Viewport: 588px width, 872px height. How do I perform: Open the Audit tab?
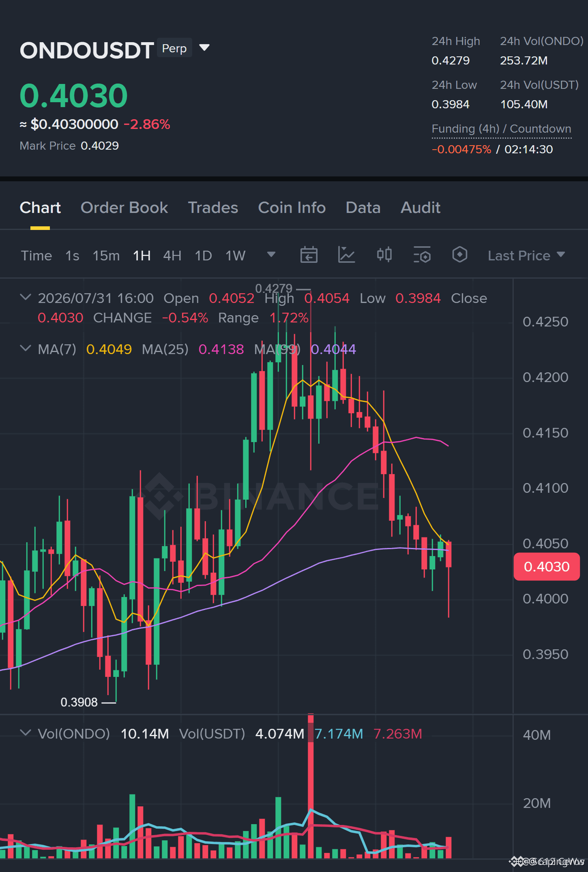point(421,208)
